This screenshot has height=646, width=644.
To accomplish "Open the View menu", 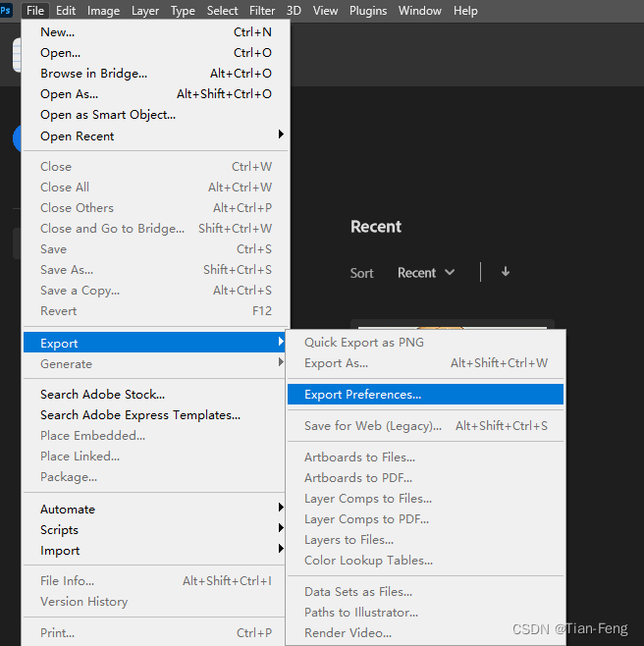I will point(325,10).
